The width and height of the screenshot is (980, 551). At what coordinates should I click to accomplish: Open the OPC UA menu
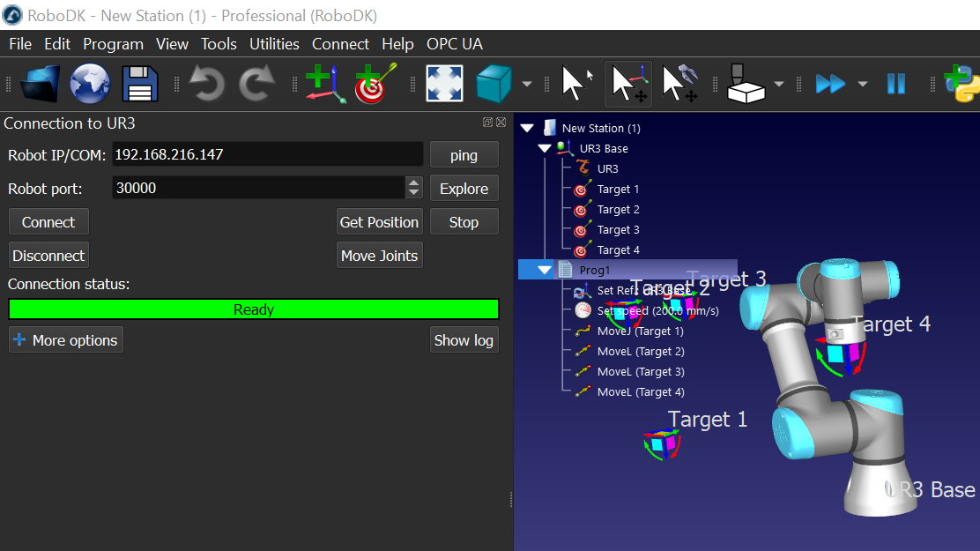pyautogui.click(x=455, y=44)
